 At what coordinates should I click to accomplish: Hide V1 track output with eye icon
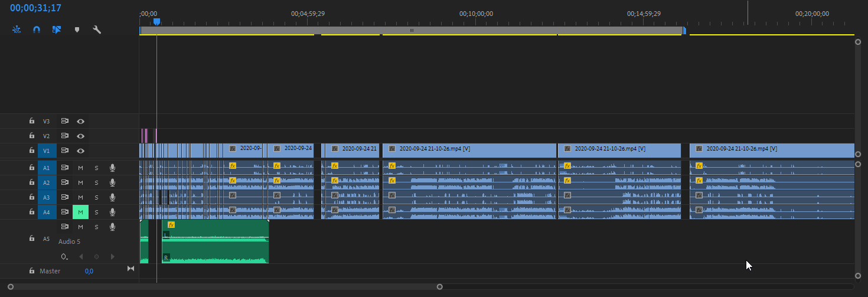point(80,151)
